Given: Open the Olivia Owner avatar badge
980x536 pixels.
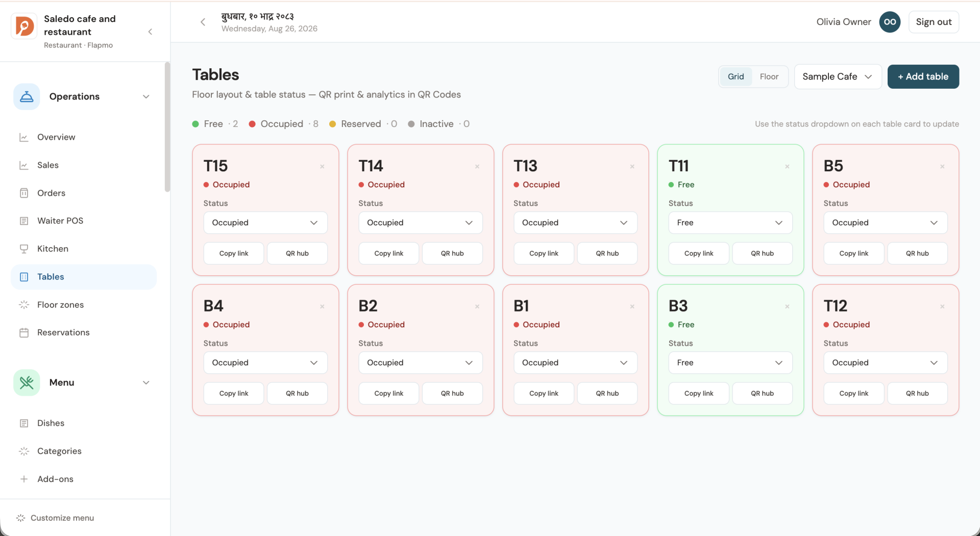Looking at the screenshot, I should click(x=890, y=22).
